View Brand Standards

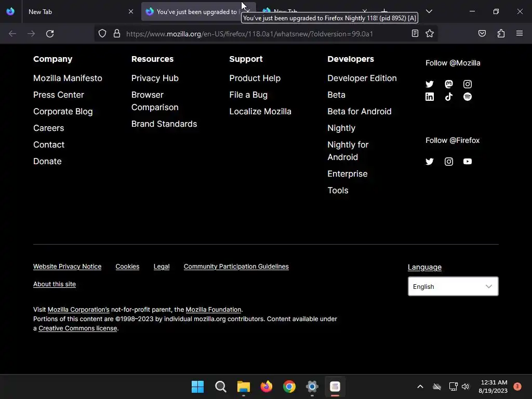(164, 124)
